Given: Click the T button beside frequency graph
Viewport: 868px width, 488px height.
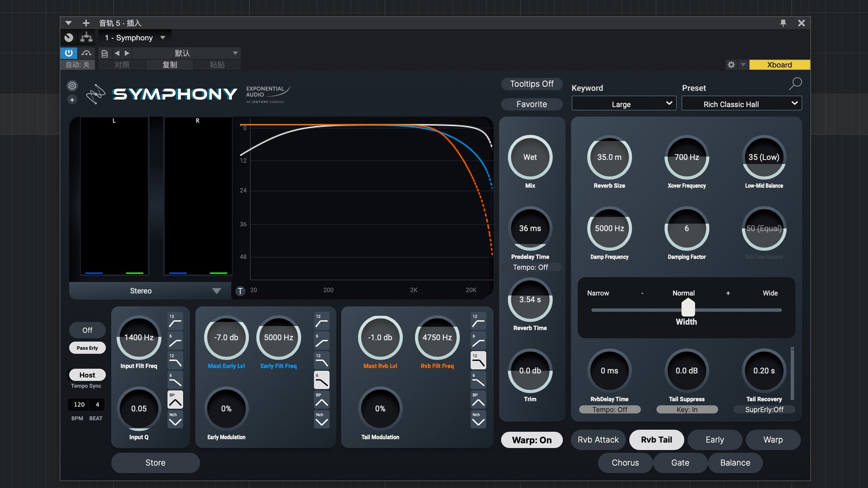Looking at the screenshot, I should [241, 291].
